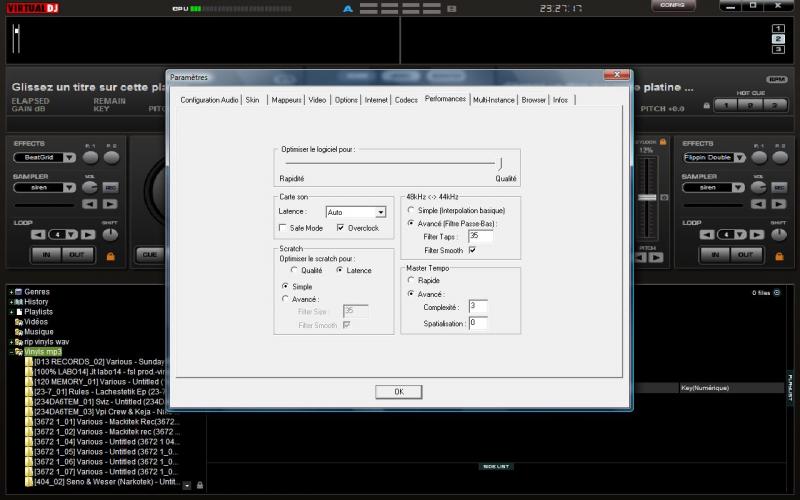Select Avancé (Filtre Passe-Bas) resampling
The height and width of the screenshot is (500, 800).
coord(411,223)
